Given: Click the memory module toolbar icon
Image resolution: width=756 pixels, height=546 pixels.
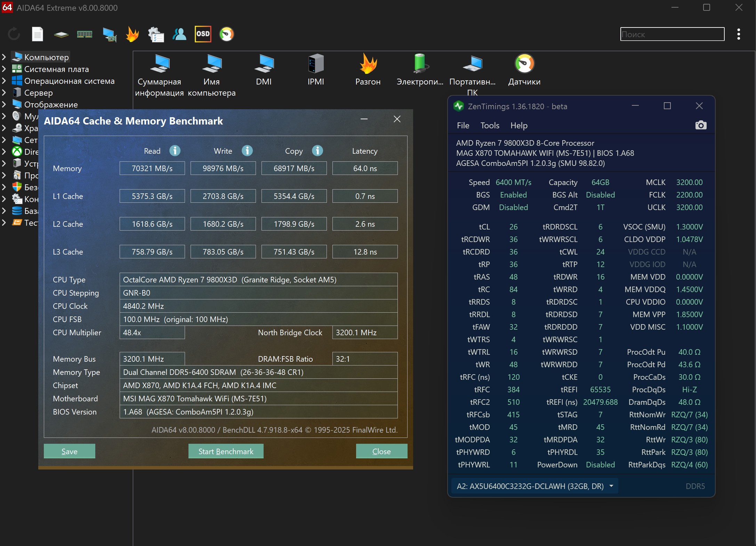Looking at the screenshot, I should point(85,34).
